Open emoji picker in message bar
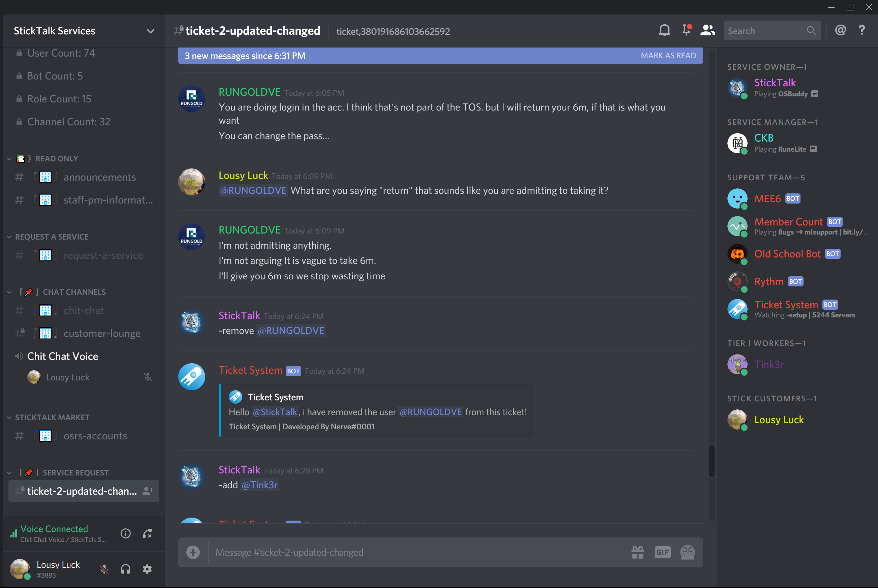This screenshot has height=588, width=878. click(x=687, y=552)
